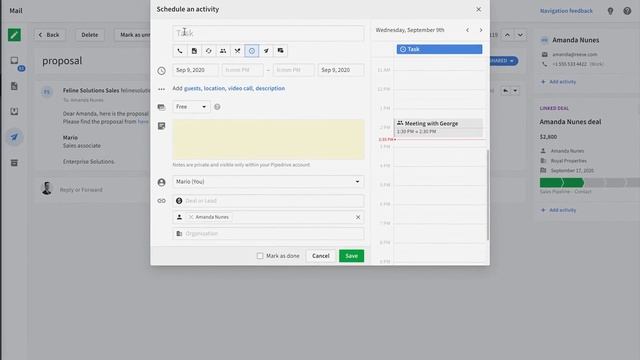This screenshot has width=640, height=360.
Task: Click Cancel in the activity dialog
Action: coord(320,256)
